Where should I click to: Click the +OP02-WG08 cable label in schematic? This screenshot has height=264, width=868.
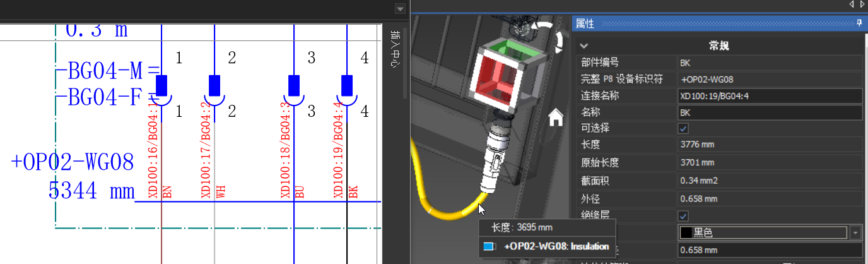73,162
